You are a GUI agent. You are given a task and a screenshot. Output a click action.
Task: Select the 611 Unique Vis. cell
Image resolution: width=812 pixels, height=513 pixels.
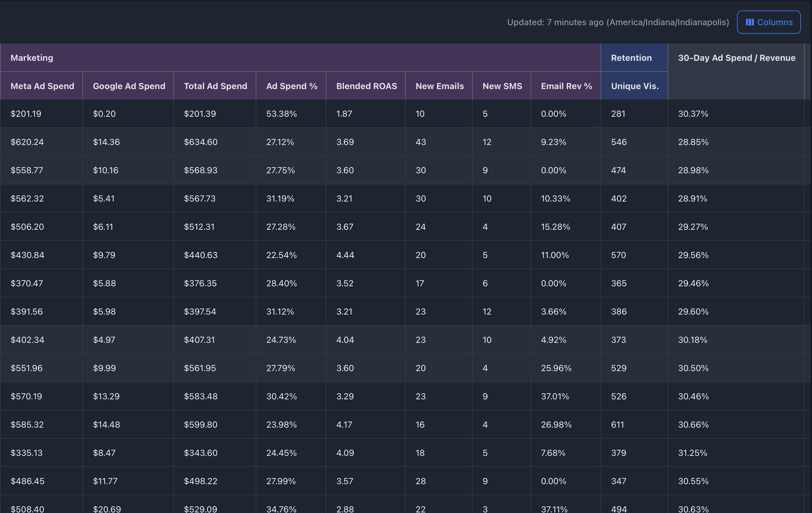pos(617,424)
